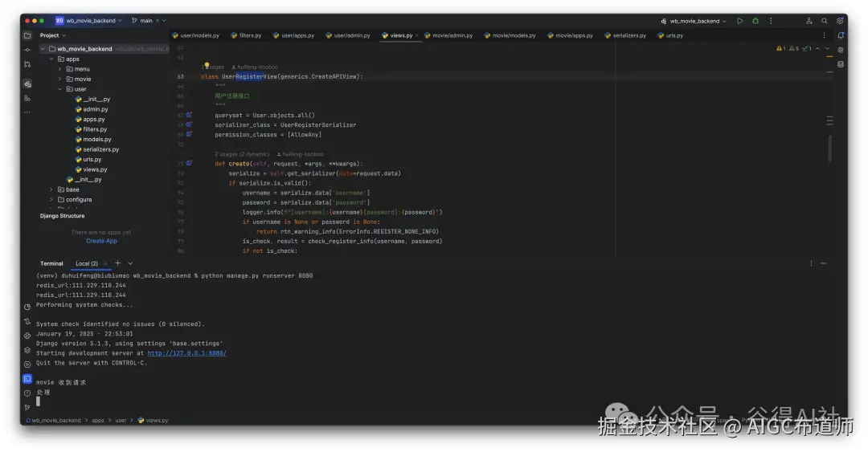This screenshot has height=452, width=868.
Task: Switch to filters.py editor tab
Action: [x=246, y=35]
